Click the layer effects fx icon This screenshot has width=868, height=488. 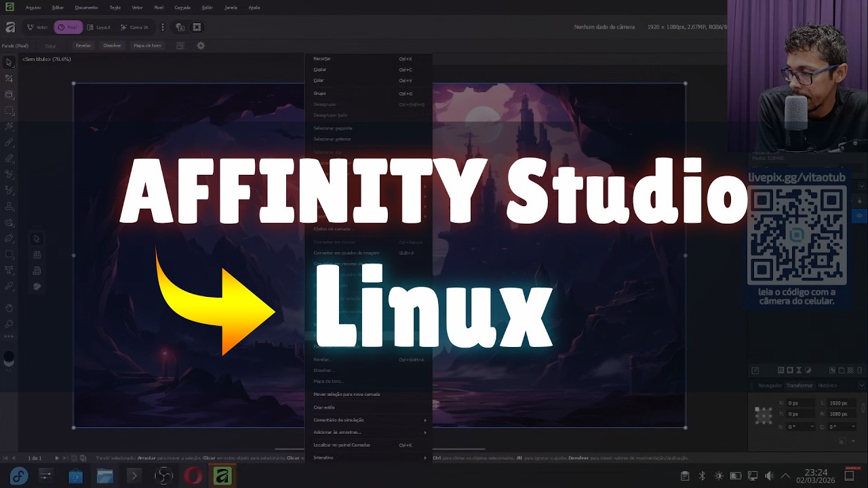[781, 370]
